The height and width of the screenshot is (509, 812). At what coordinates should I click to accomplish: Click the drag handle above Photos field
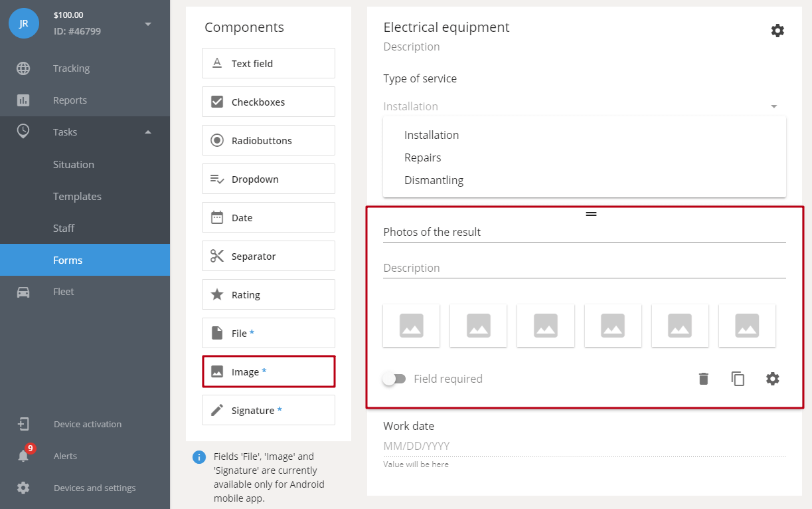point(591,213)
